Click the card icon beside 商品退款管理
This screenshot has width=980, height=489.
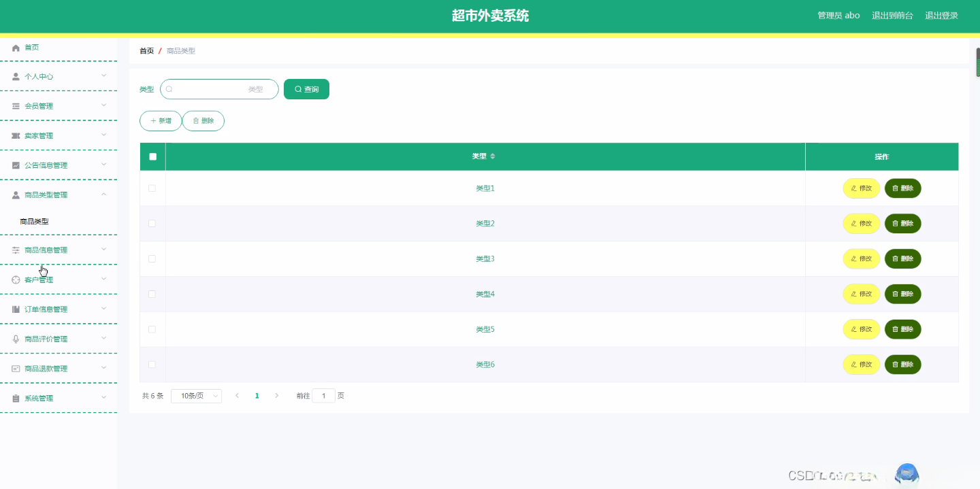pyautogui.click(x=16, y=369)
